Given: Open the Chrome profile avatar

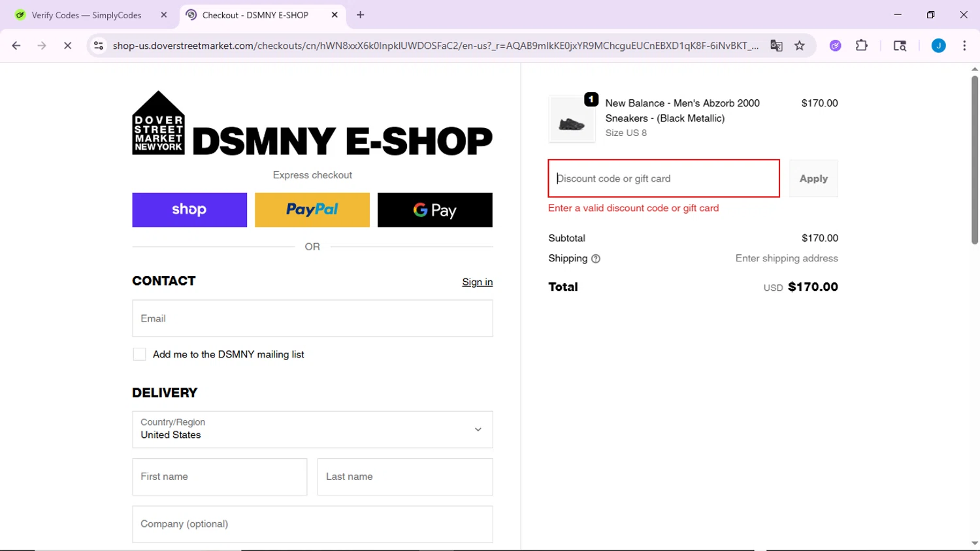Looking at the screenshot, I should pos(938,46).
